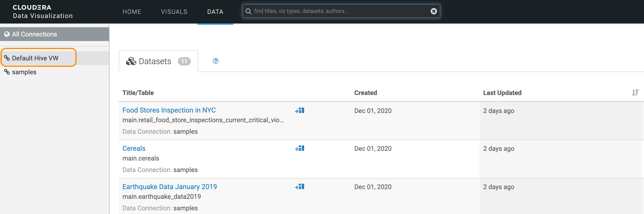Select All Connections in the sidebar
Viewport: 644px width, 214px height.
[x=34, y=34]
